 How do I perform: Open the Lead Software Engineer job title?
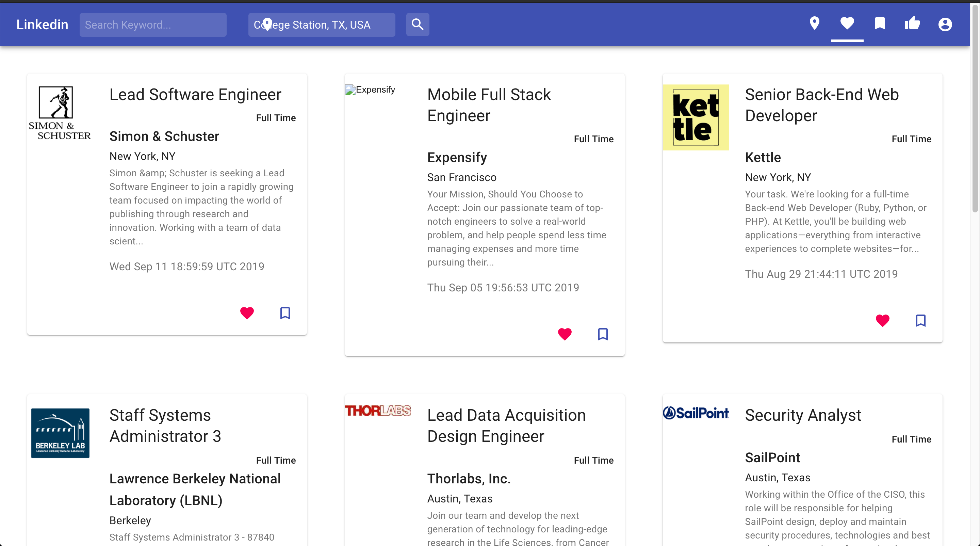(x=195, y=94)
